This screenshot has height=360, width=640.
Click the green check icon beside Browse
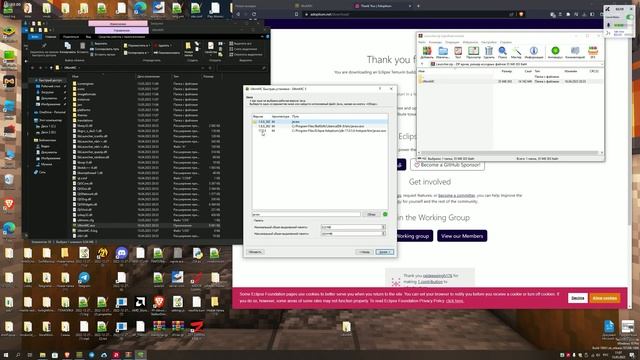[x=385, y=214]
